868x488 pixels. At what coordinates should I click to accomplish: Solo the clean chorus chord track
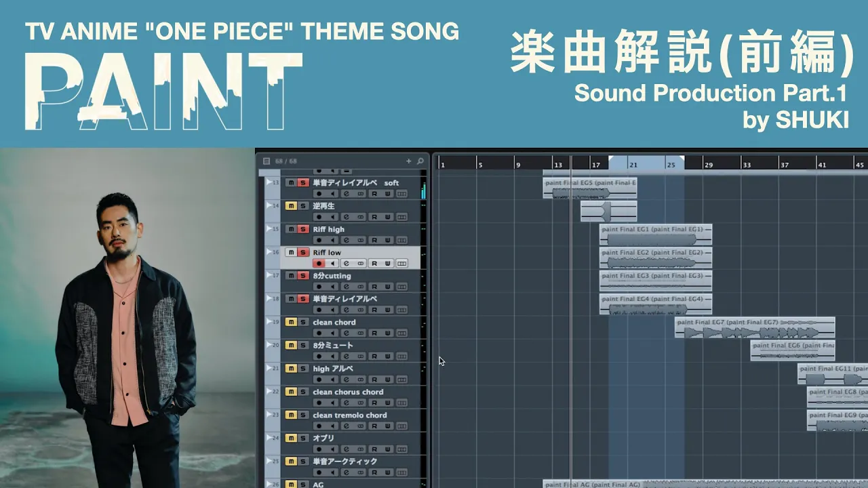tap(303, 392)
